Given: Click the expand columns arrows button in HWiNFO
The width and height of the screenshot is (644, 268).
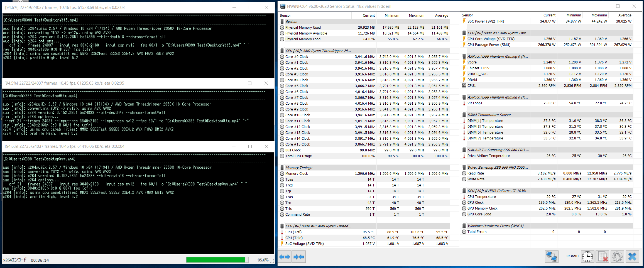Looking at the screenshot, I should [x=285, y=257].
